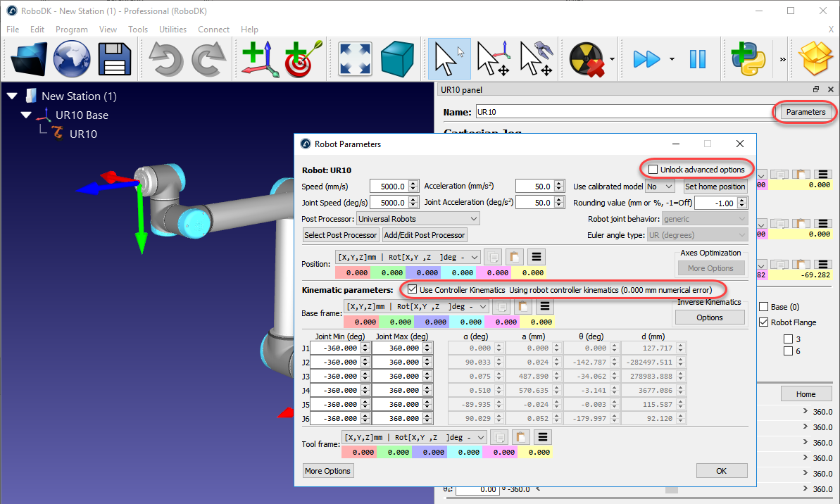
Task: Click the red X position value field
Action: click(353, 272)
